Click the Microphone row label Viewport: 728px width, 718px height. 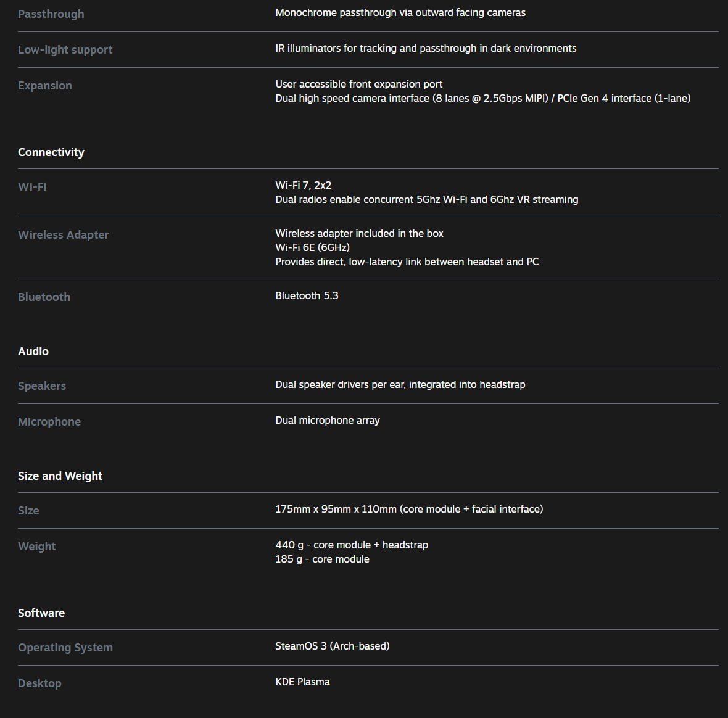click(x=49, y=421)
